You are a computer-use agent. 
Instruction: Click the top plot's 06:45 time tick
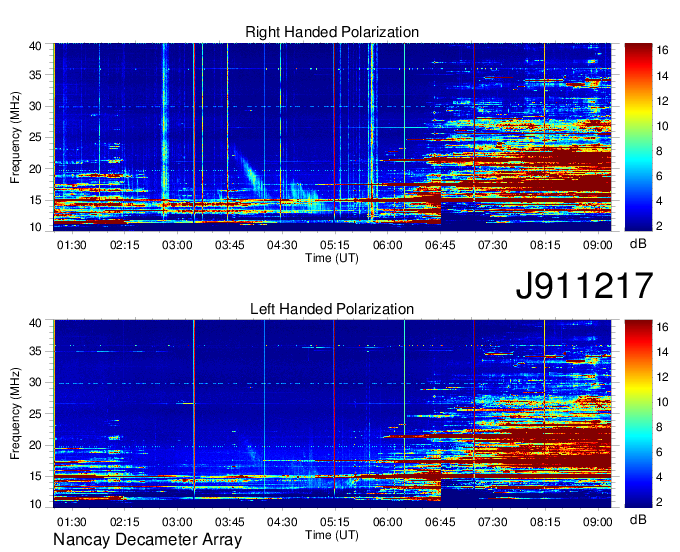pos(440,245)
